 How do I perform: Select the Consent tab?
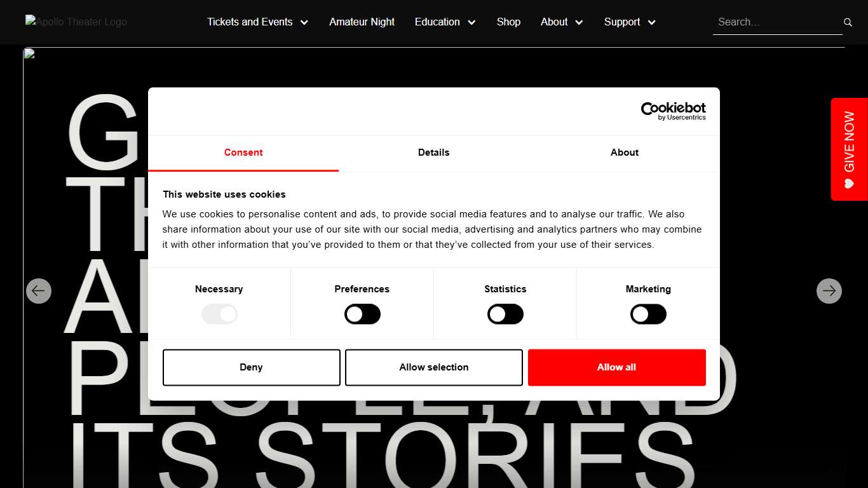[x=243, y=152]
